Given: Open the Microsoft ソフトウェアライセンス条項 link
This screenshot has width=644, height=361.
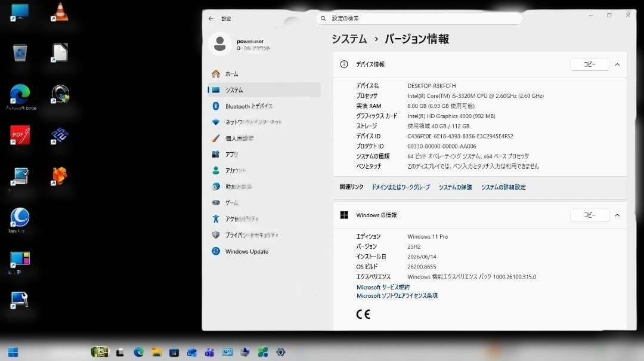Looking at the screenshot, I should point(397,295).
